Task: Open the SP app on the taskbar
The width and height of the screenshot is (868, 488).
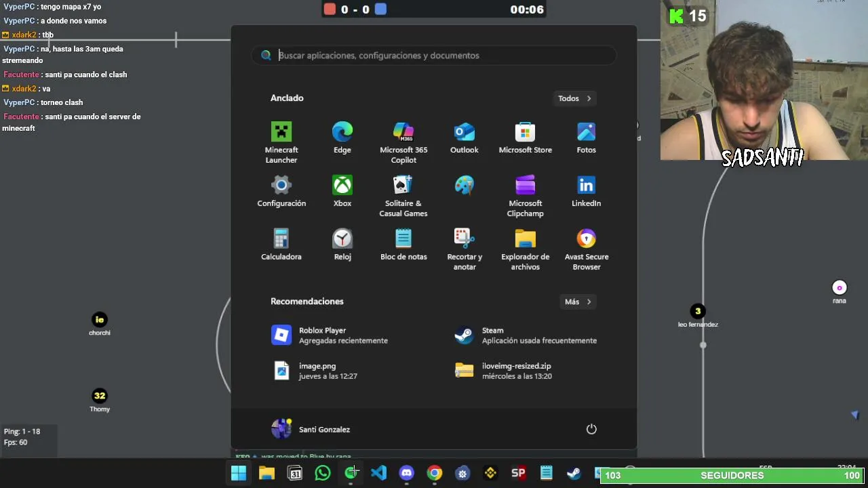Action: [x=518, y=474]
